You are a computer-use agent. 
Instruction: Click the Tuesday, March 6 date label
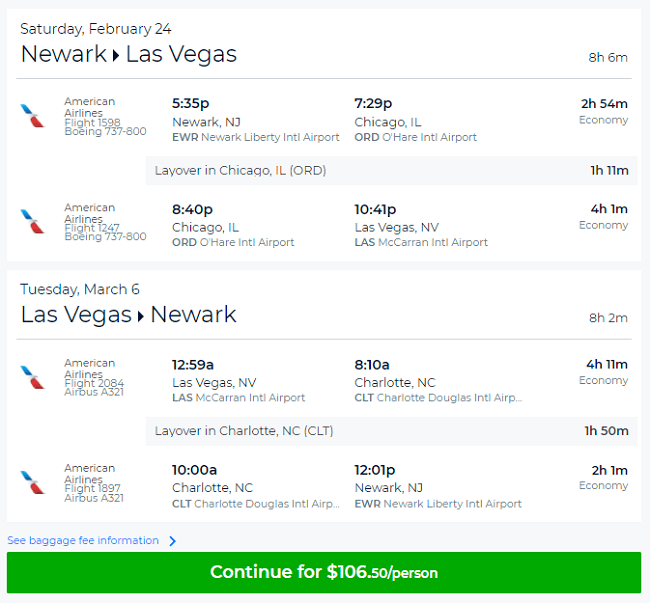80,289
